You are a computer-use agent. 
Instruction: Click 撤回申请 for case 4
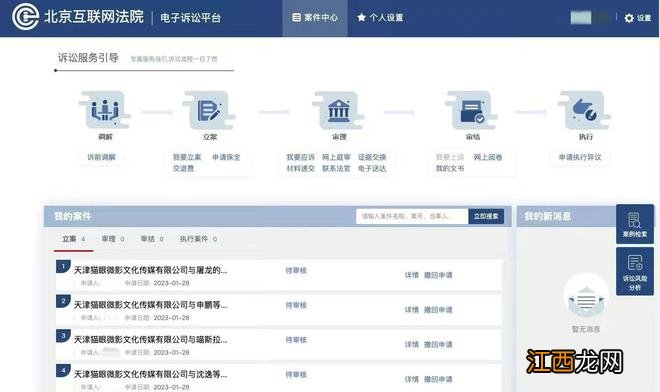click(438, 379)
